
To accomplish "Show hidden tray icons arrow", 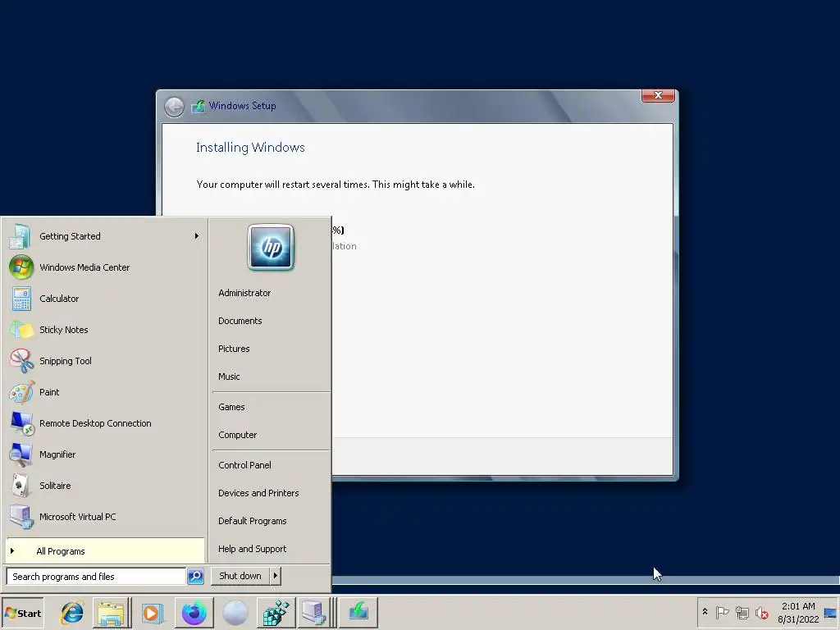I will click(x=705, y=612).
